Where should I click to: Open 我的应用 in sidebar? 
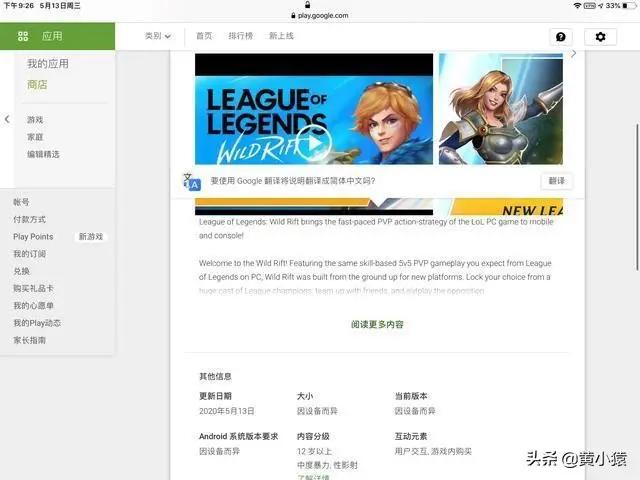coord(48,64)
